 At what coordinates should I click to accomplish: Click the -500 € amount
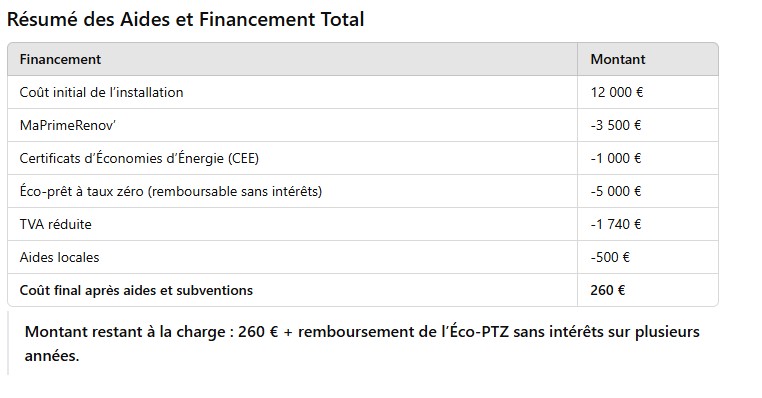point(610,258)
